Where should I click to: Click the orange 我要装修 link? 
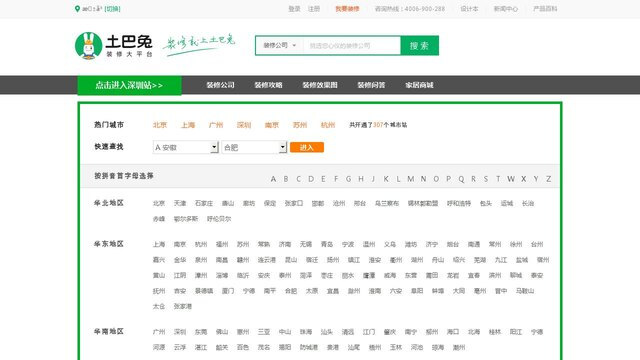tap(347, 9)
